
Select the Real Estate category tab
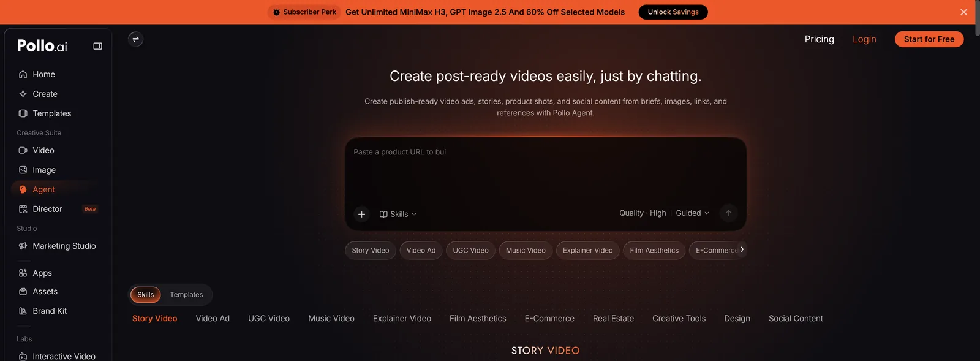click(x=613, y=319)
